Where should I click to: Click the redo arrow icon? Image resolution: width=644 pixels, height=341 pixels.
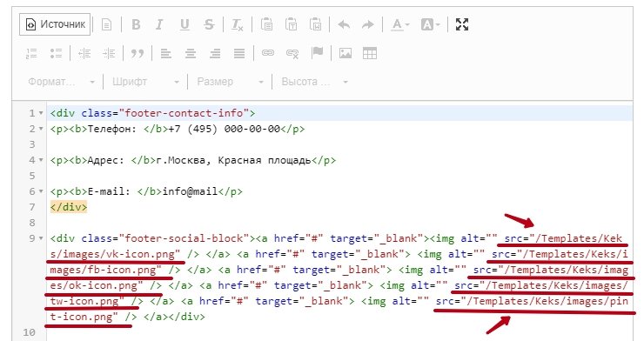368,24
